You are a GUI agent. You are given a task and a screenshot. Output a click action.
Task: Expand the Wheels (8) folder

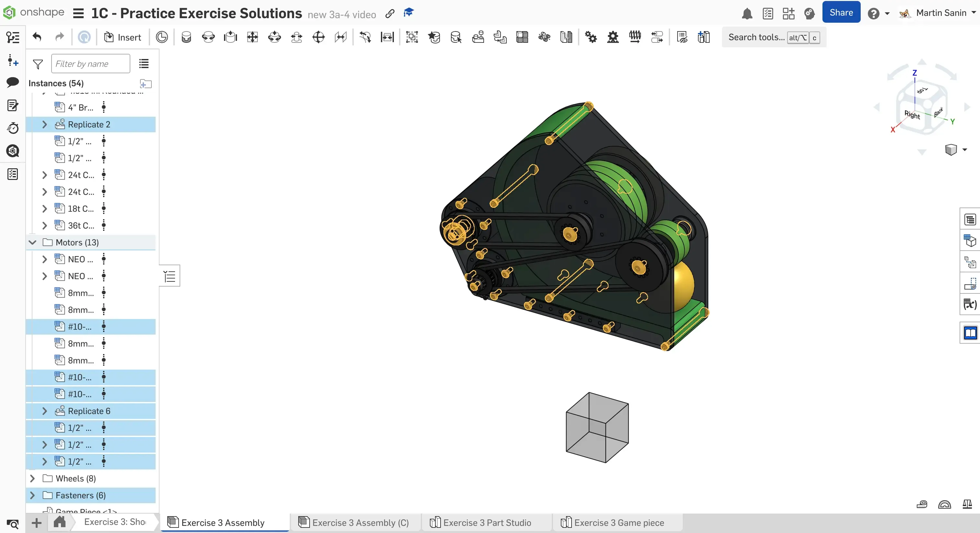33,478
